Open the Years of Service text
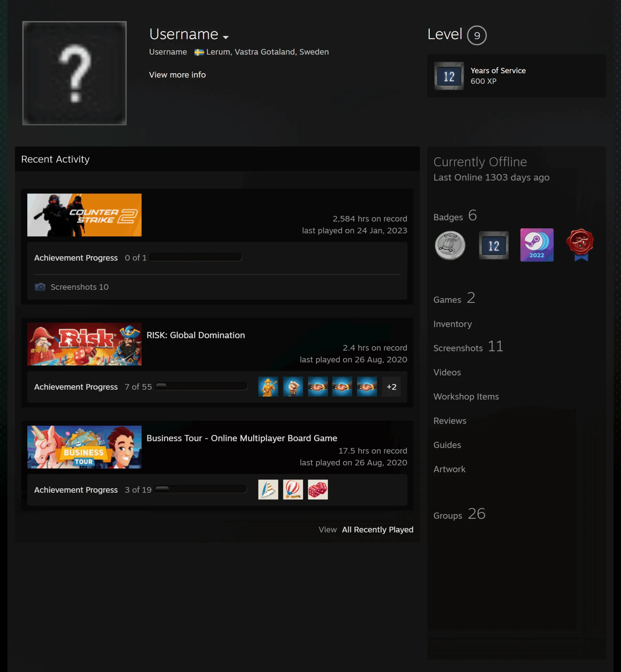 498,70
